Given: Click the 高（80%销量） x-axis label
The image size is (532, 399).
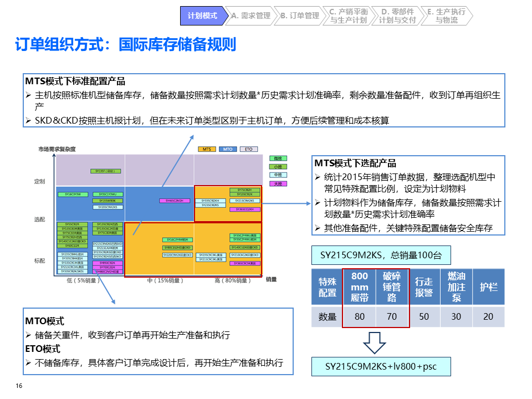Looking at the screenshot, I should tap(233, 280).
